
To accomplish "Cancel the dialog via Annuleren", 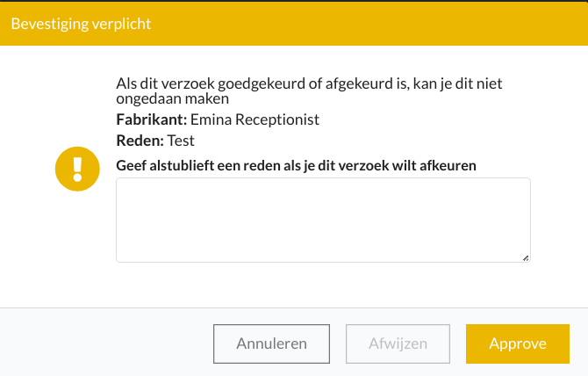I will click(271, 343).
